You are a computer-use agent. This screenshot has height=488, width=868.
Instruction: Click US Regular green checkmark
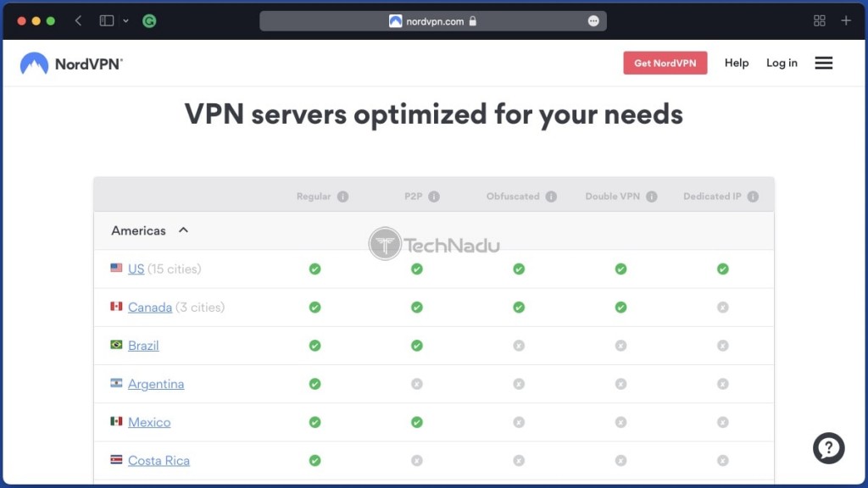coord(315,269)
